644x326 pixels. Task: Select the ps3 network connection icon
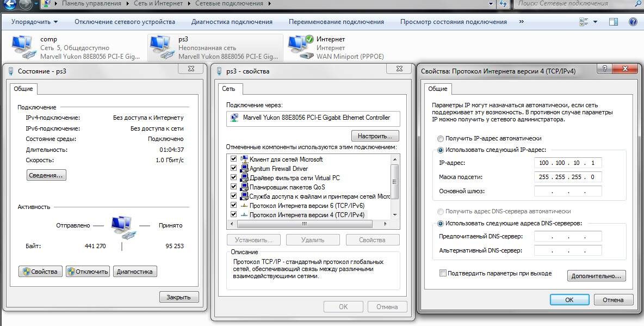161,47
